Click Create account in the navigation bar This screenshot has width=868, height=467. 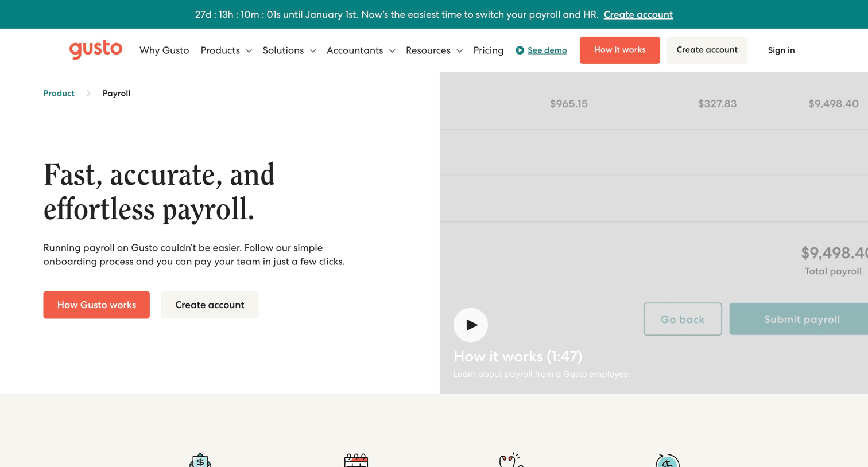tap(707, 50)
